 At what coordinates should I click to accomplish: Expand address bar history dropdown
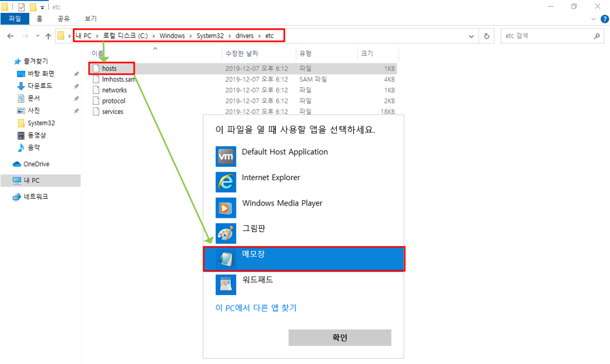pos(471,36)
